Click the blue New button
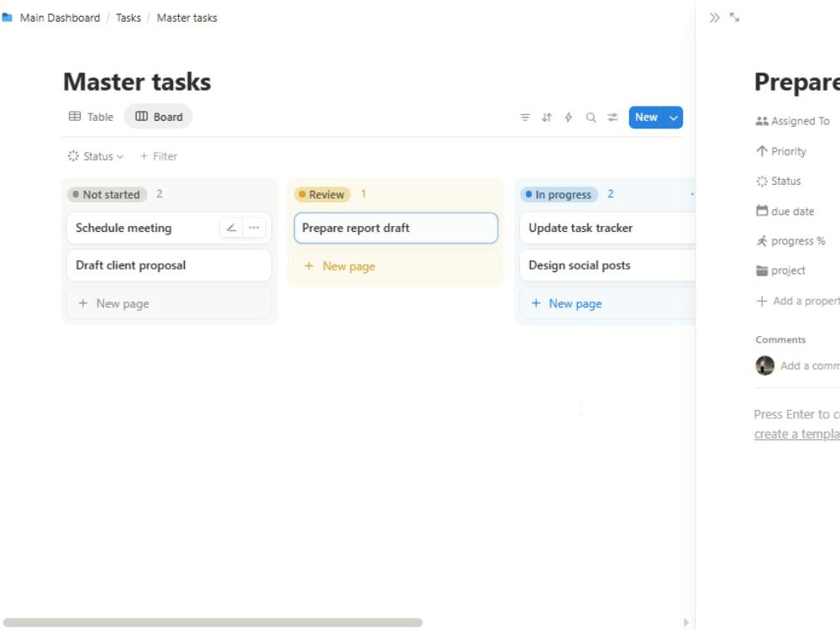The width and height of the screenshot is (840, 630). click(646, 118)
